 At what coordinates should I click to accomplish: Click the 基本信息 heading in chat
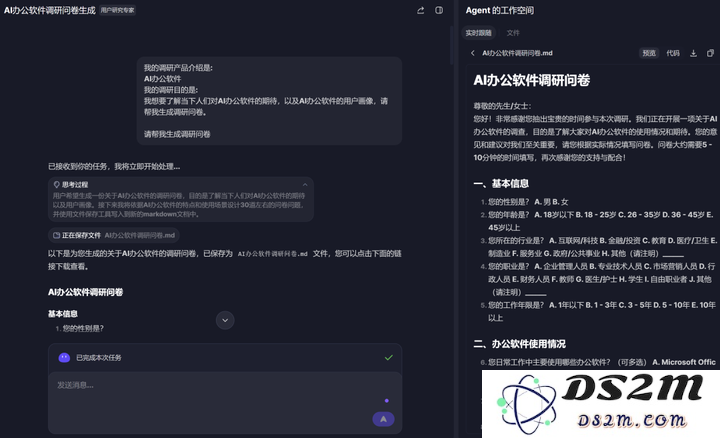coord(63,314)
